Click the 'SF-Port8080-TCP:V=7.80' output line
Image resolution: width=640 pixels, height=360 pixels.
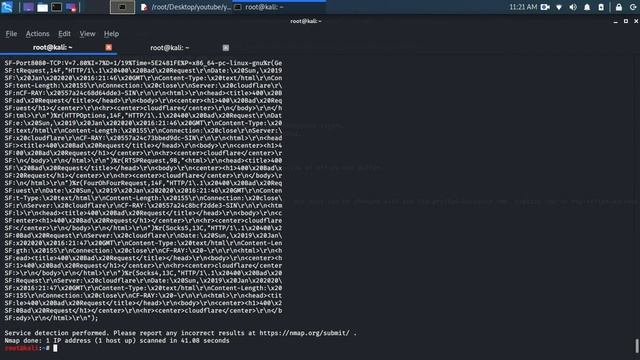pos(143,63)
